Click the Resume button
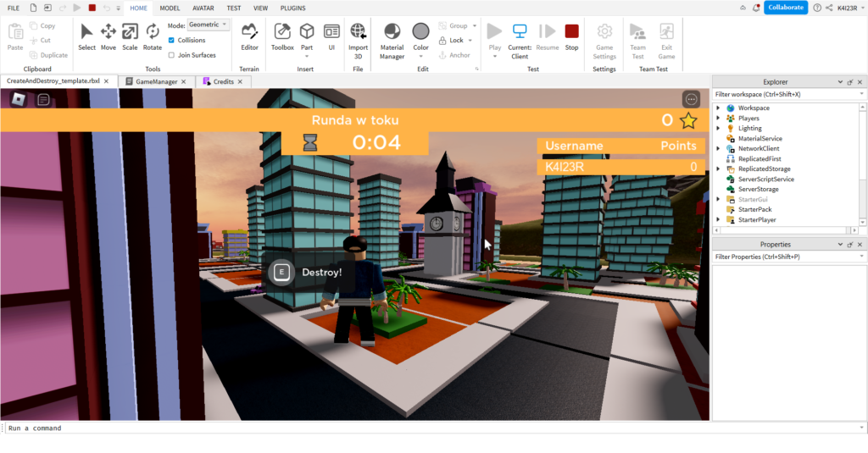Viewport: 868px width, 453px height. (547, 37)
